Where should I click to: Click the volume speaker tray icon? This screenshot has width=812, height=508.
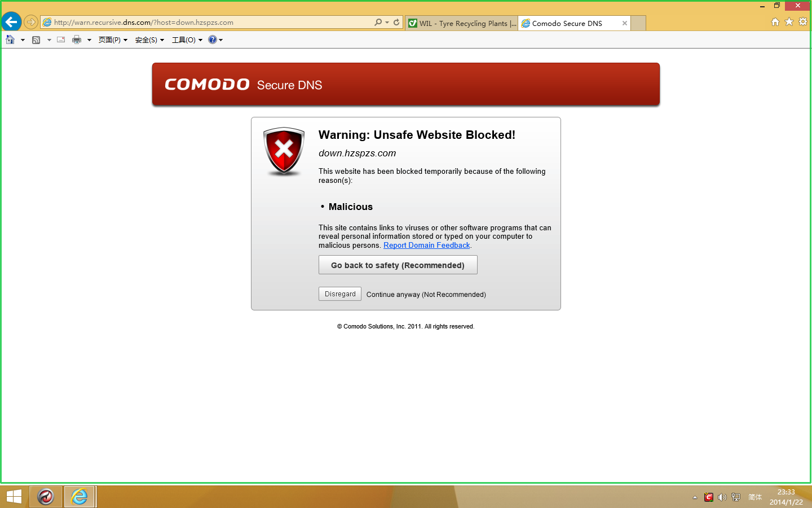click(722, 497)
